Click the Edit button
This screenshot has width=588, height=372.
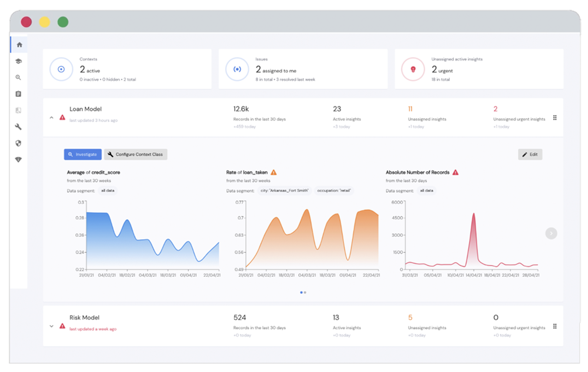(530, 155)
